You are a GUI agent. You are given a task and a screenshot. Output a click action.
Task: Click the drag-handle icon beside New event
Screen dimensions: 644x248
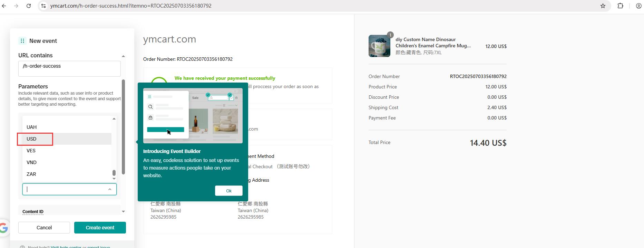(x=22, y=41)
